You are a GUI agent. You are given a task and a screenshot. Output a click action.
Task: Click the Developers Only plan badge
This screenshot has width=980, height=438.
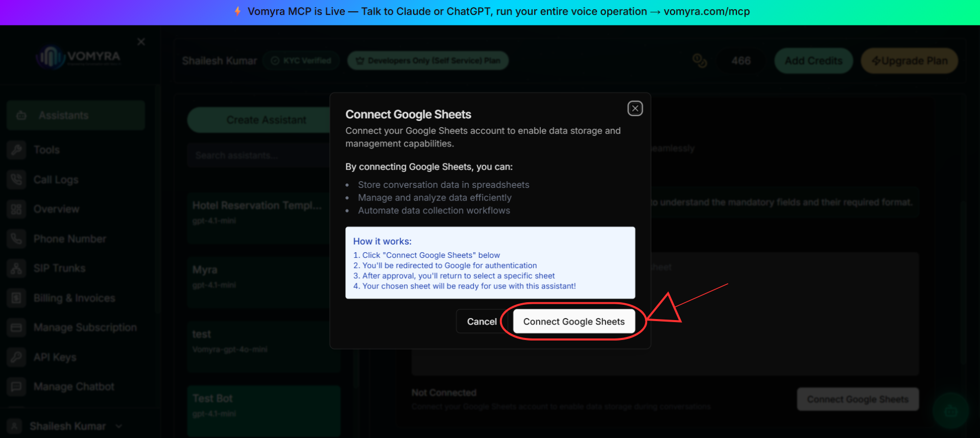coord(428,61)
